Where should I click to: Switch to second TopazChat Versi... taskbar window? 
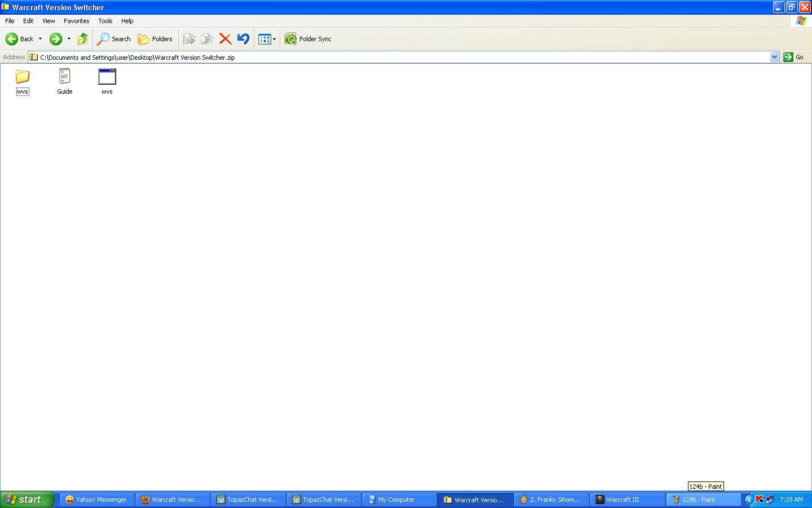(324, 500)
